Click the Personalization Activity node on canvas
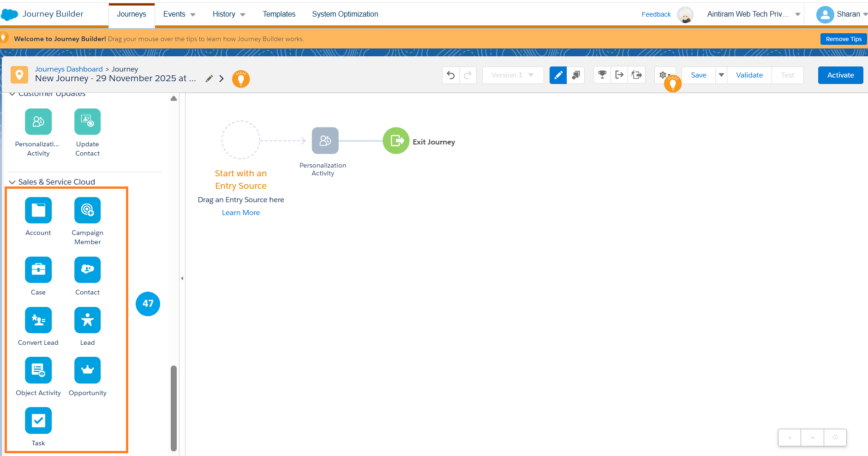 click(325, 141)
